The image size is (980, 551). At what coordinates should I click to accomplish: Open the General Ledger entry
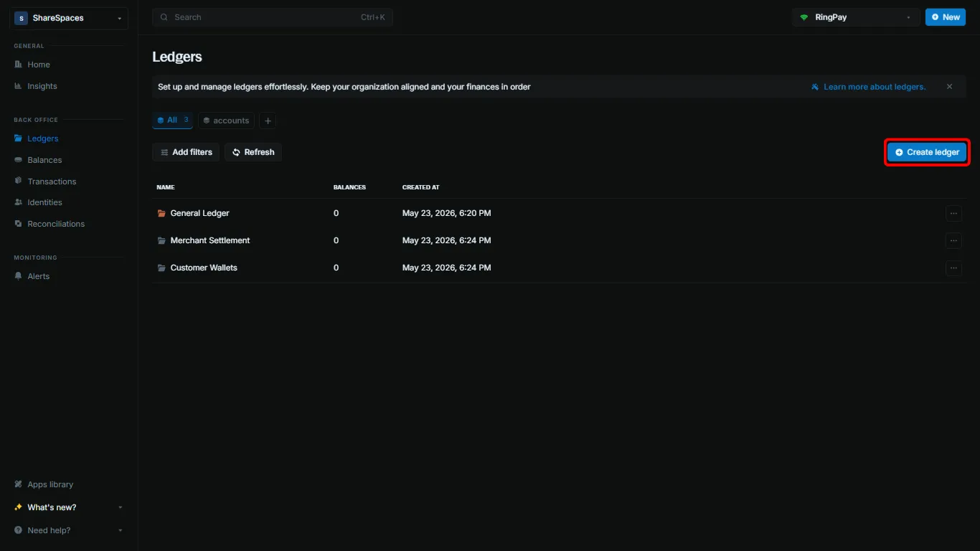tap(199, 213)
